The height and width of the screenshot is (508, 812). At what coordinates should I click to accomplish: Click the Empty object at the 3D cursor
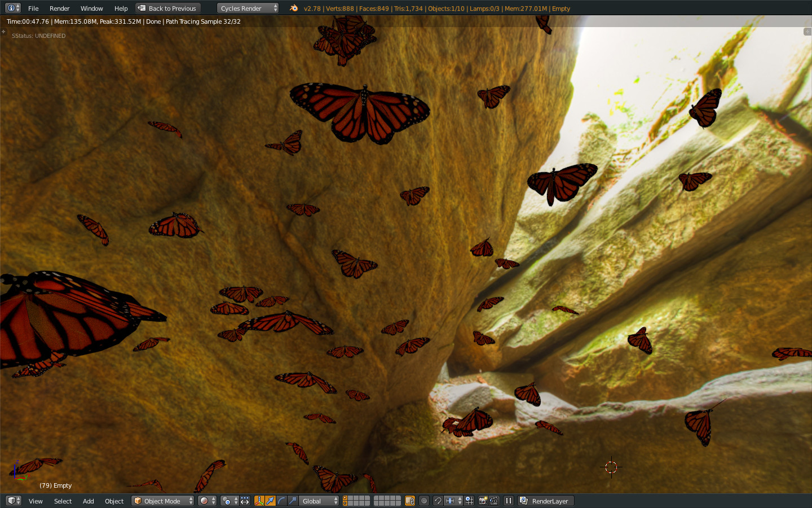pyautogui.click(x=612, y=467)
